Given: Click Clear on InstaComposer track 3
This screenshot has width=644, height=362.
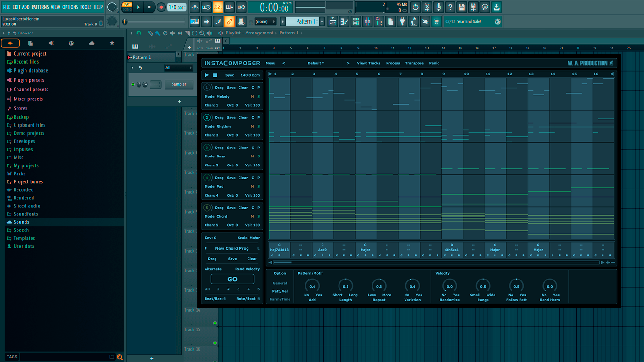Looking at the screenshot, I should (x=243, y=148).
